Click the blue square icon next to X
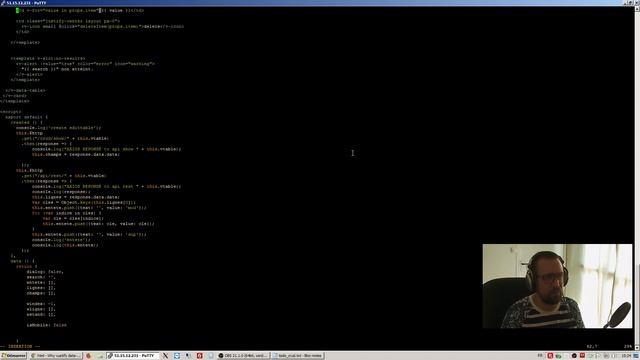The height and width of the screenshot is (360, 640). [x=177, y=356]
